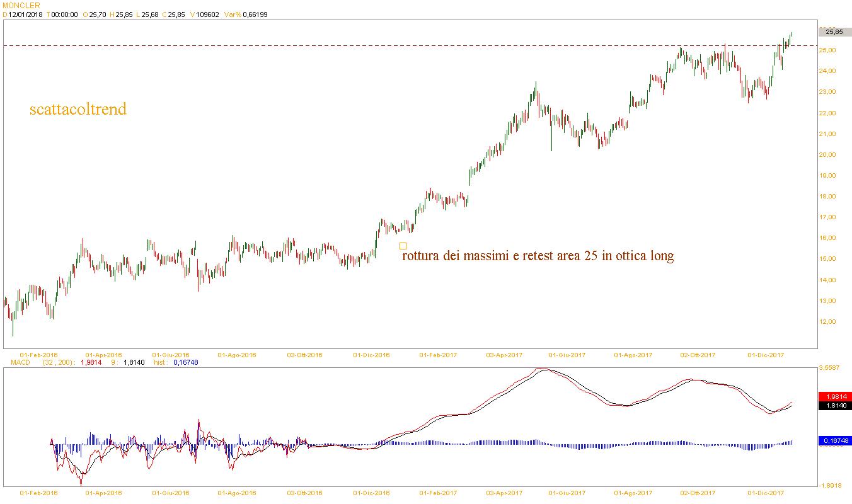Select the 'rottura dei massimi' annotation text

(x=538, y=256)
